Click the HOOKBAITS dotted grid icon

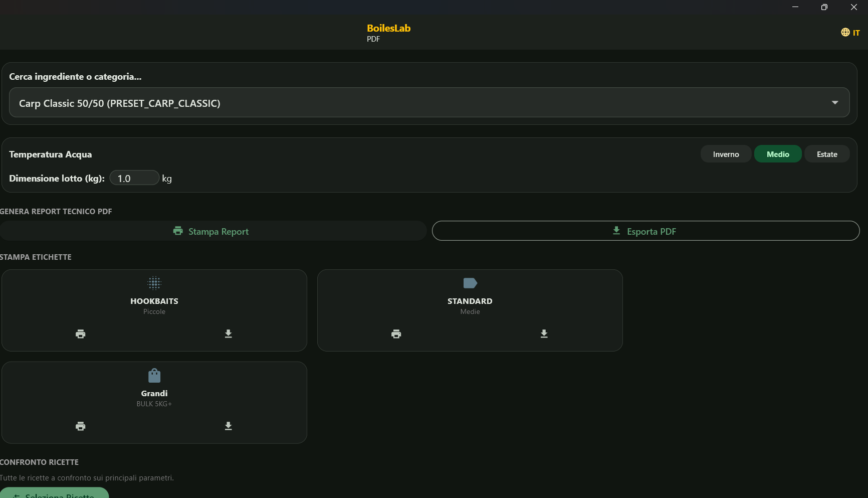tap(154, 283)
